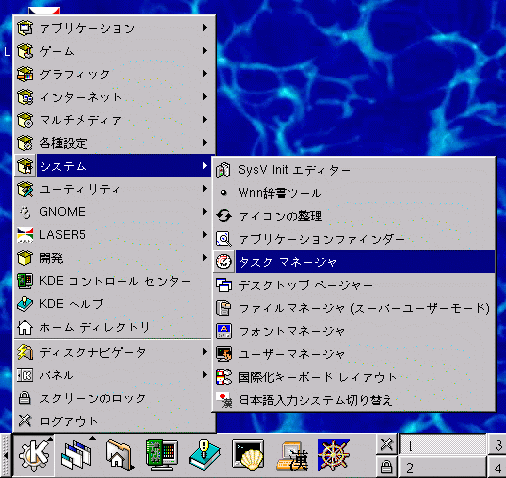Switch to virtual desktop 2
Image resolution: width=506 pixels, height=478 pixels.
(x=442, y=467)
